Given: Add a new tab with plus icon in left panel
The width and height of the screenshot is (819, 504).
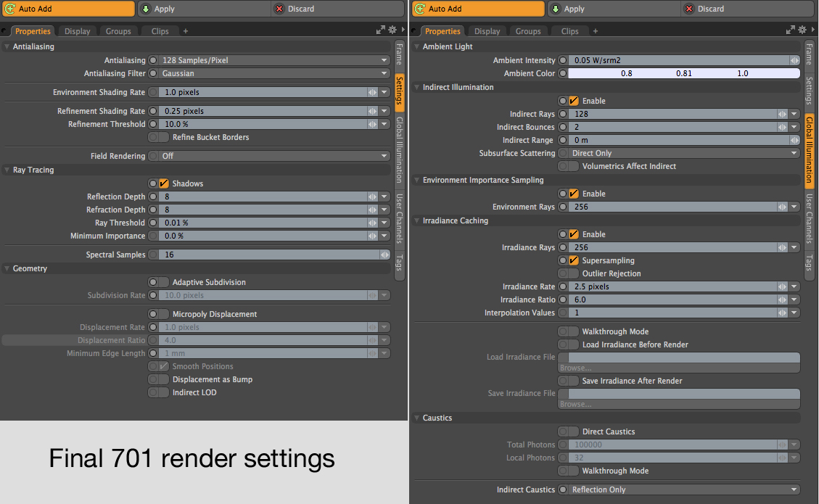Looking at the screenshot, I should [185, 31].
